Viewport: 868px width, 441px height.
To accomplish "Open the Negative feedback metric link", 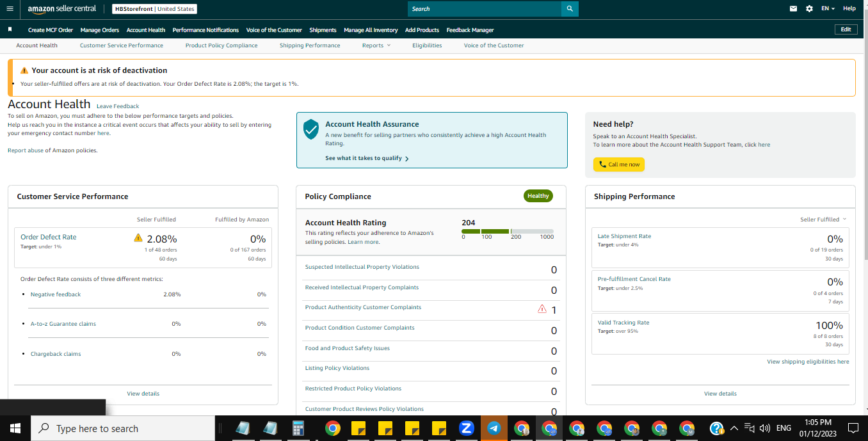I will pyautogui.click(x=56, y=294).
